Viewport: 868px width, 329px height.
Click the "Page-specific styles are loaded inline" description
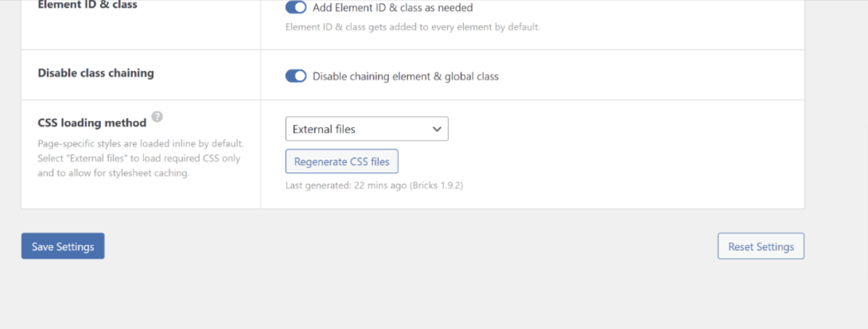(x=141, y=143)
